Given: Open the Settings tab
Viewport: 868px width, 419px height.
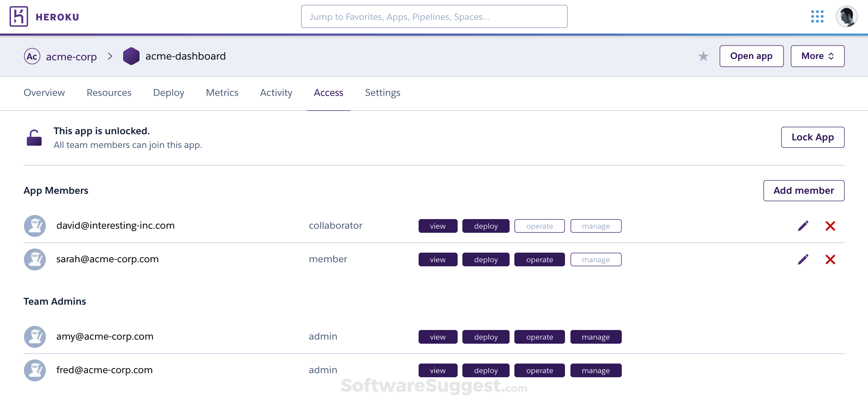Looking at the screenshot, I should (382, 92).
